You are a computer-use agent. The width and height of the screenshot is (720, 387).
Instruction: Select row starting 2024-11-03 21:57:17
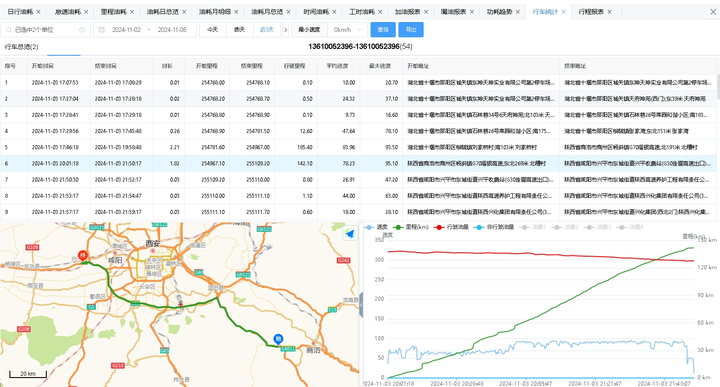point(358,212)
